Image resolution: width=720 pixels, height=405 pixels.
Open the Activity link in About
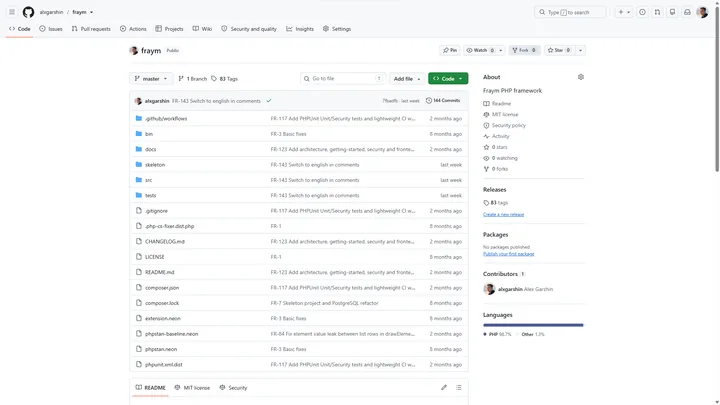point(496,136)
